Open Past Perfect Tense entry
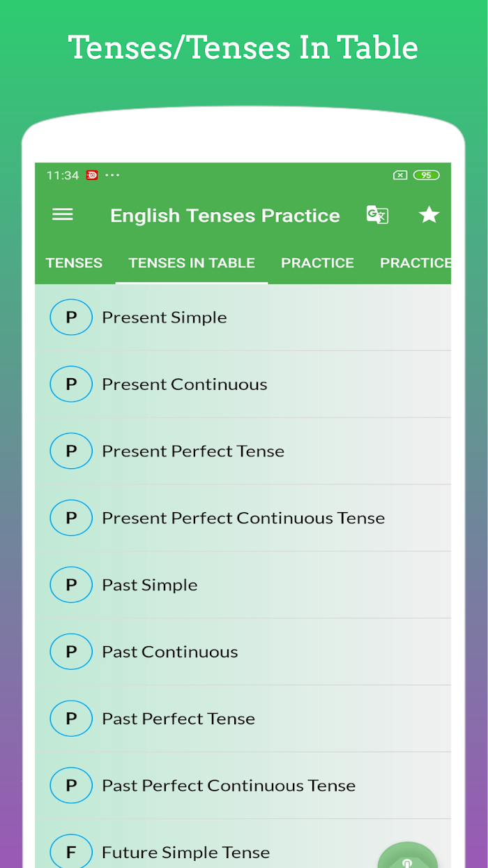488x868 pixels. point(243,719)
